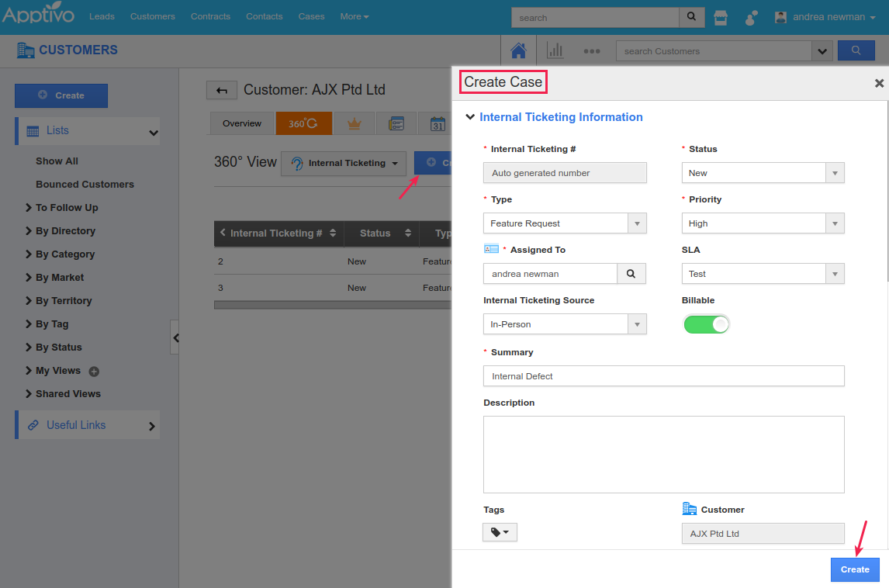
Task: Expand By Territory list
Action: point(29,300)
